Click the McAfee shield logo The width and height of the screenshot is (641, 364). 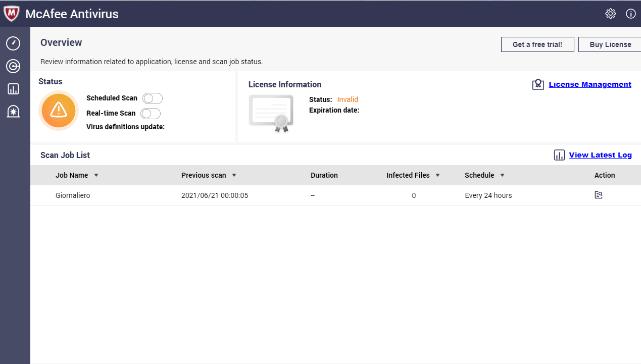(11, 14)
